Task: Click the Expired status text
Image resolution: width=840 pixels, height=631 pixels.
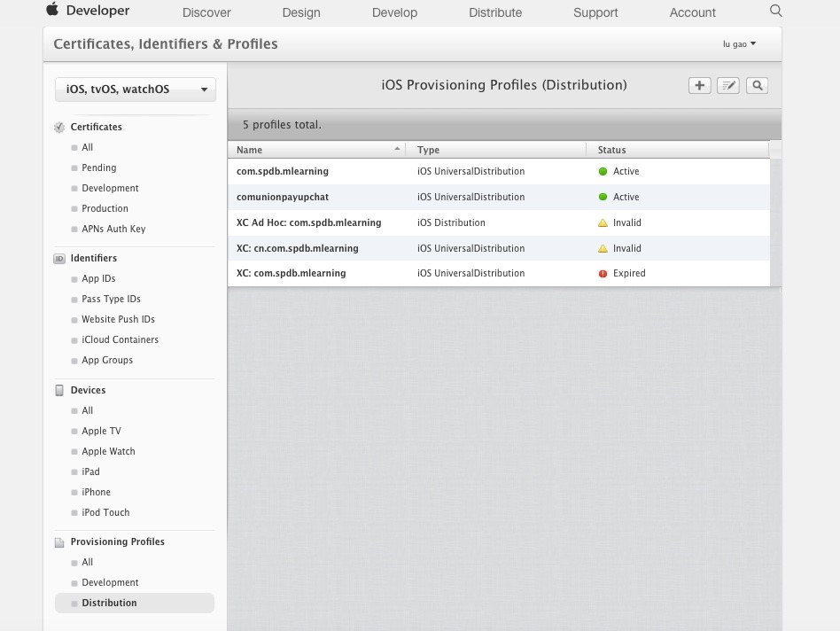Action: (629, 274)
